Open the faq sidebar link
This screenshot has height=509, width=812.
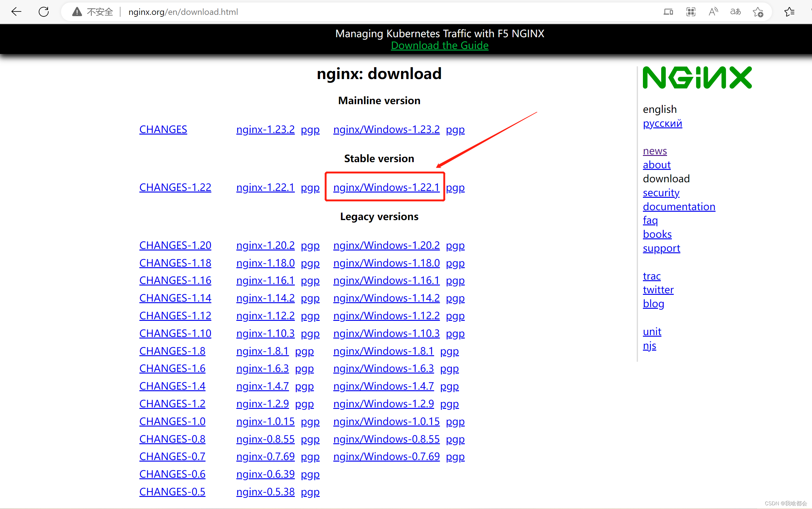650,220
